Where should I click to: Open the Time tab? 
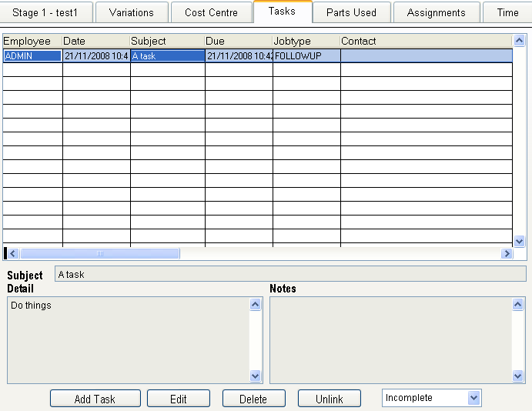point(507,12)
